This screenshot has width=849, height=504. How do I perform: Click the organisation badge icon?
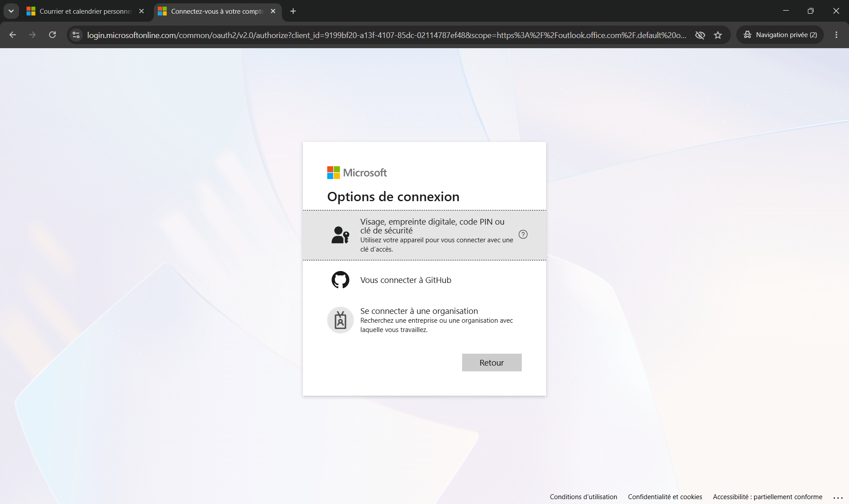coord(340,320)
